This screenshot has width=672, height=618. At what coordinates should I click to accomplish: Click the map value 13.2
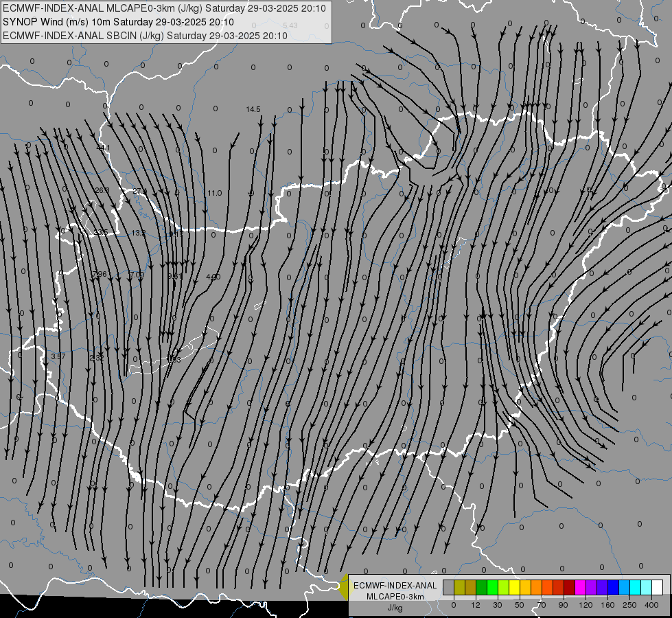(139, 233)
